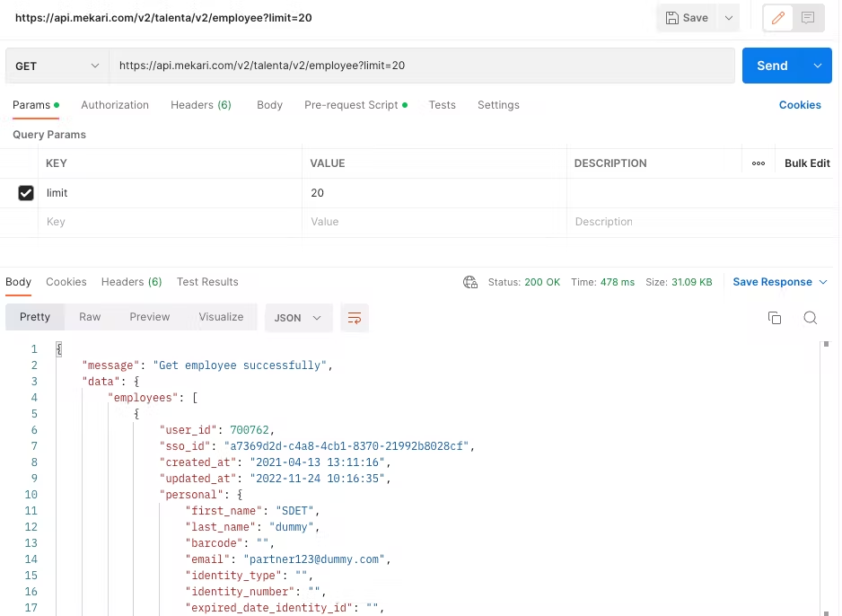Click the request URL input field
This screenshot has width=842, height=616.
(422, 66)
